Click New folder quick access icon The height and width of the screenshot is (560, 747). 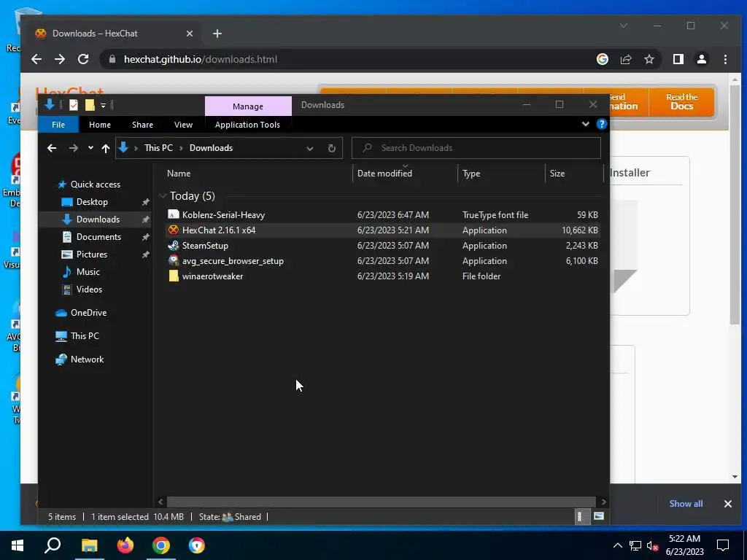pos(90,105)
